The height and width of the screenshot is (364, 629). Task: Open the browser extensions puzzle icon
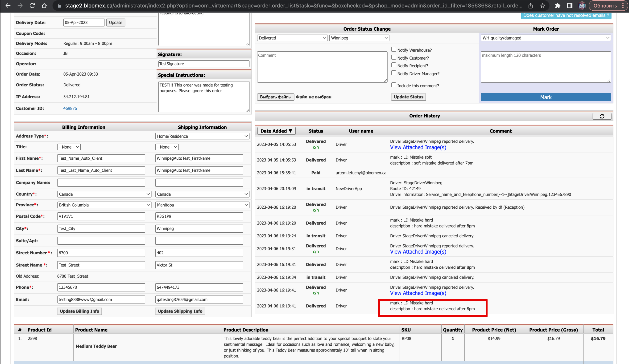[x=558, y=5]
